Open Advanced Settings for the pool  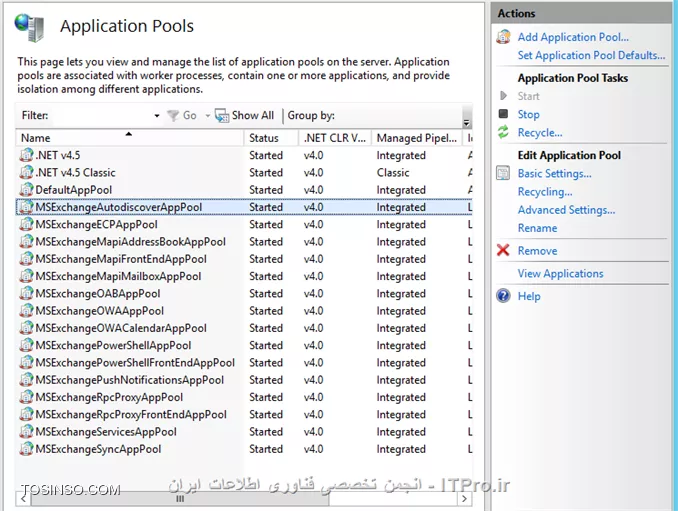click(566, 210)
